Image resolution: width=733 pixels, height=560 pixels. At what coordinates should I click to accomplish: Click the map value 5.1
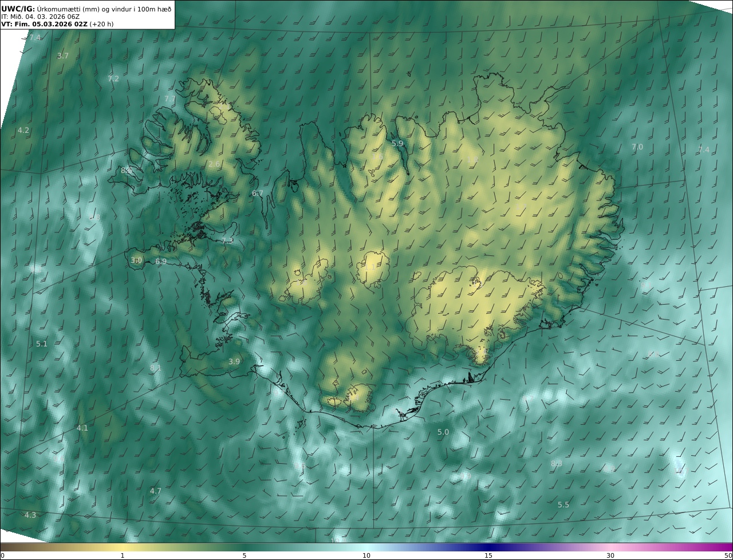click(x=42, y=344)
